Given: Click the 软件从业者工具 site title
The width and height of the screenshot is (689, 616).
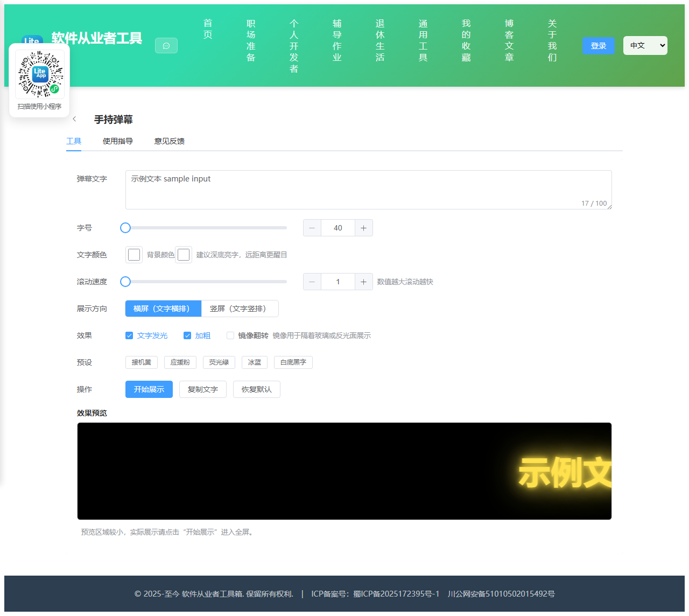Looking at the screenshot, I should tap(97, 38).
